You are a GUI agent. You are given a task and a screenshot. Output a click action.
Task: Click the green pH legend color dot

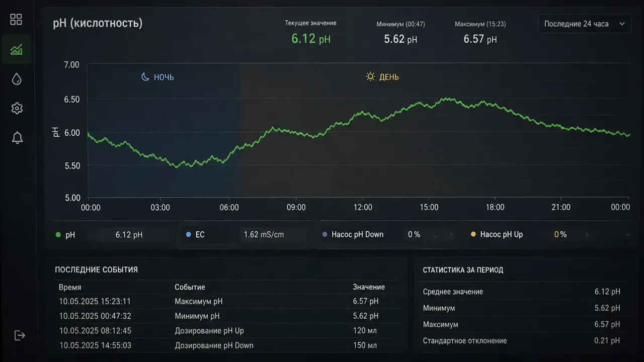58,234
